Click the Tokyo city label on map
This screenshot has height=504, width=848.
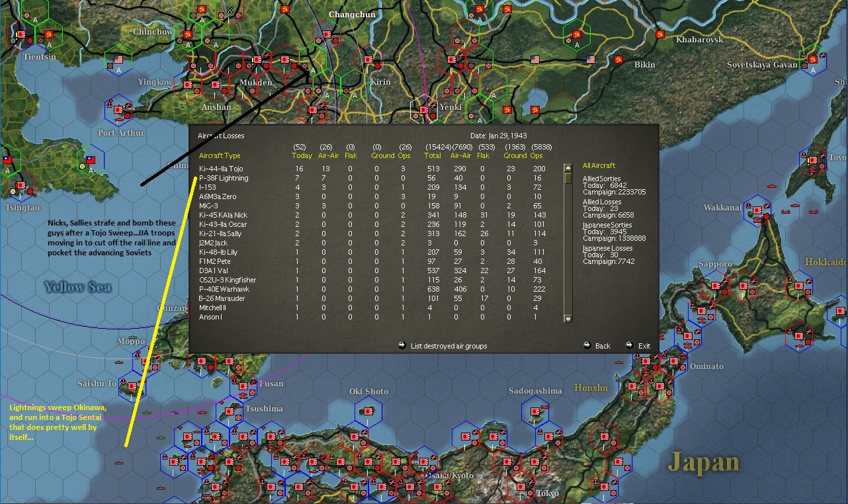click(548, 493)
